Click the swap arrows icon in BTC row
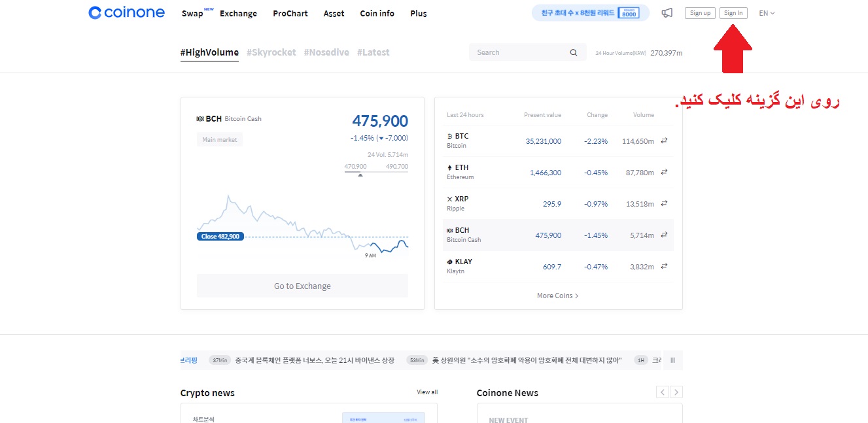 [664, 141]
